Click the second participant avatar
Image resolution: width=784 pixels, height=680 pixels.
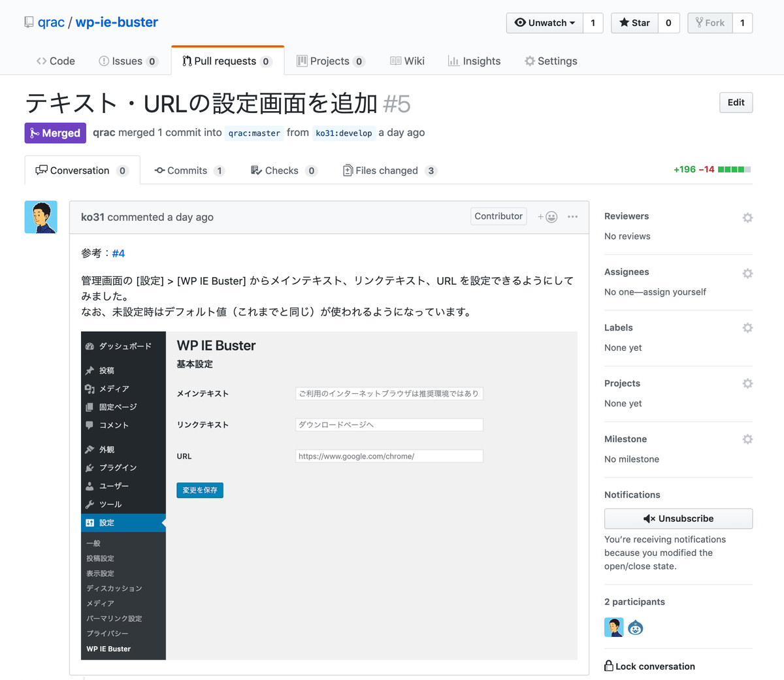[636, 628]
